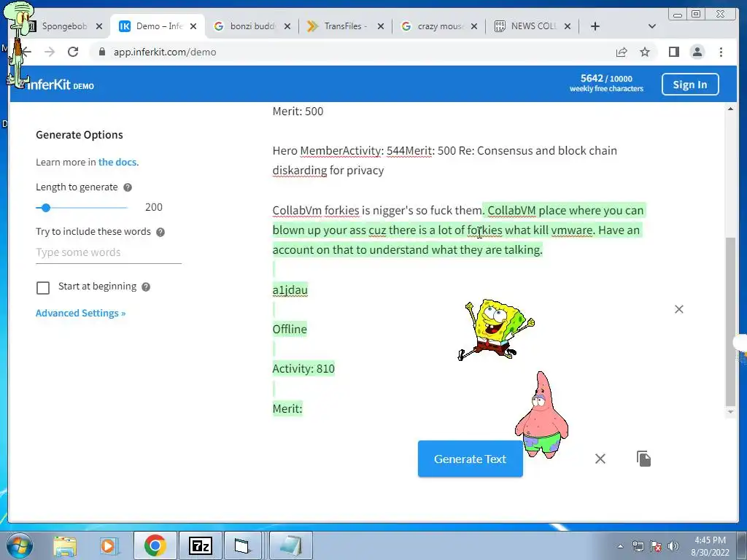Screen dimensions: 747x560
Task: Open Chrome's three-dot menu
Action: point(721,52)
